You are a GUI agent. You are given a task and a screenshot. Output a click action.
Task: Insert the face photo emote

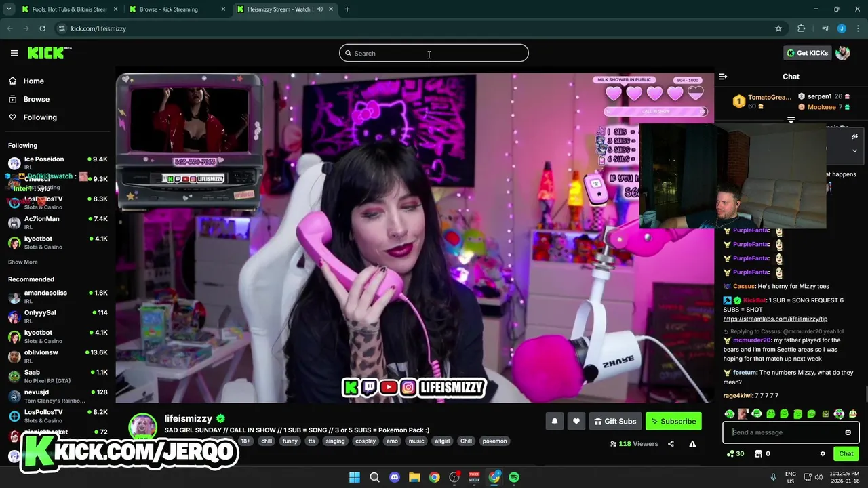(x=743, y=414)
